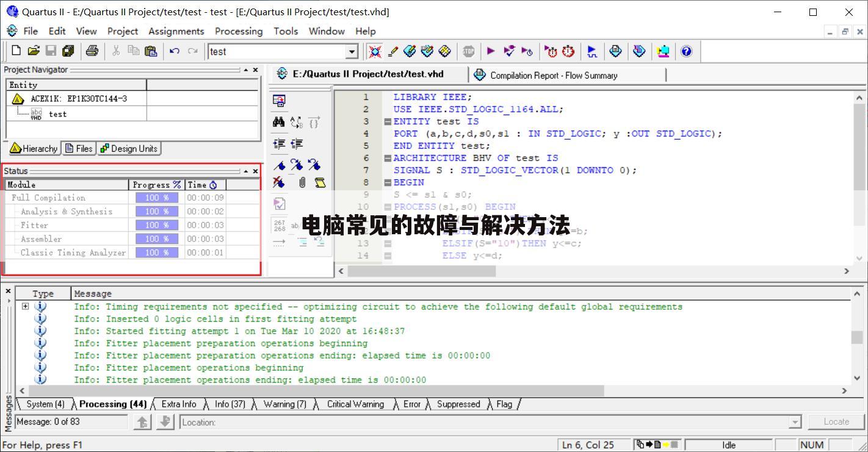Screen dimensions: 868x452
Task: Close the Project Navigator panel
Action: click(256, 70)
